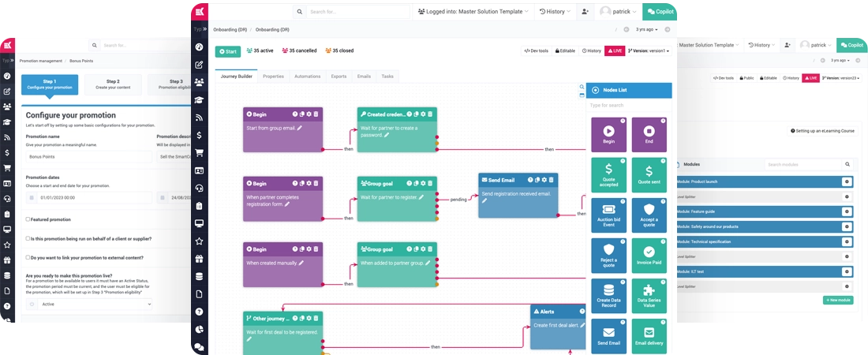
Task: Click the Data Series Value node
Action: tap(649, 295)
